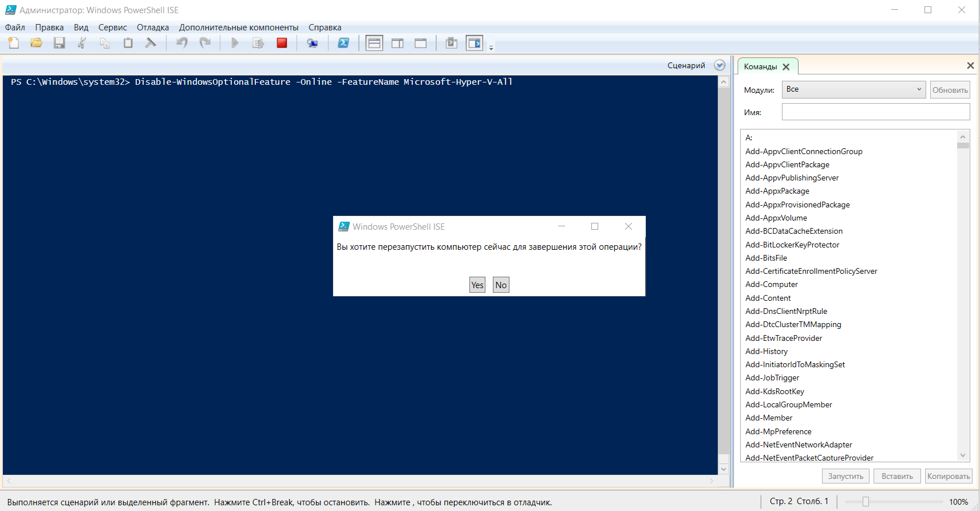Click the Имя name input field
Screen dimensions: 980x511
[x=876, y=112]
